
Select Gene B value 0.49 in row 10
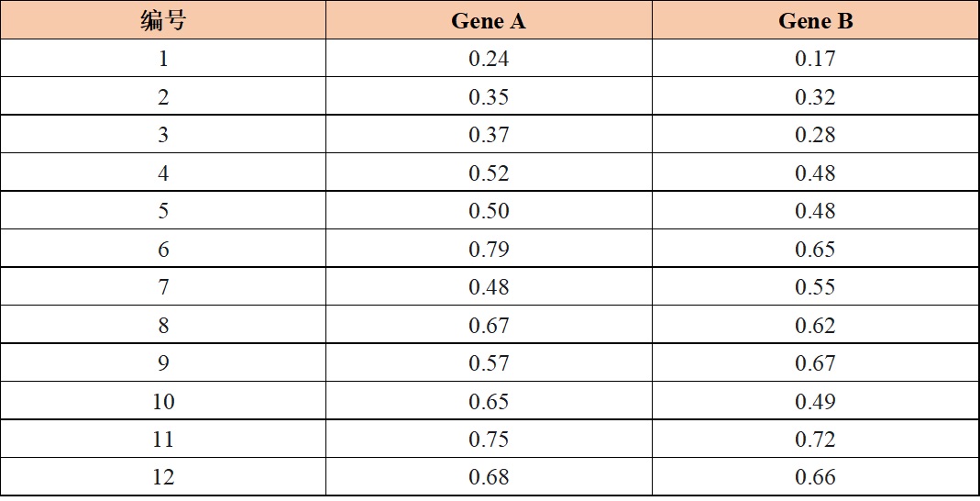pyautogui.click(x=815, y=402)
